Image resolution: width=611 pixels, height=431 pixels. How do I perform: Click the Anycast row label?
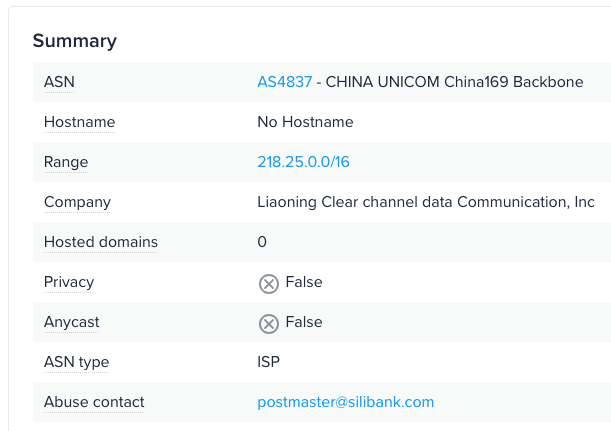(x=72, y=322)
